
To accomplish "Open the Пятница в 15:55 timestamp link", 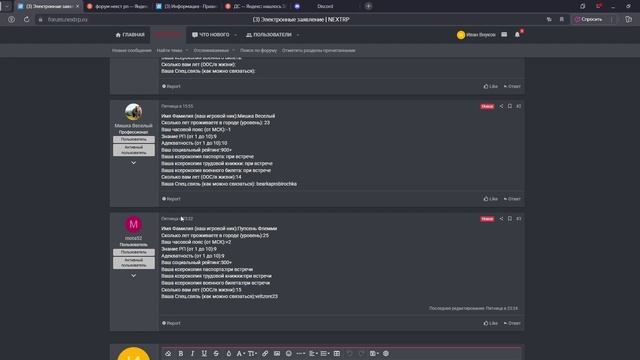I will point(177,106).
